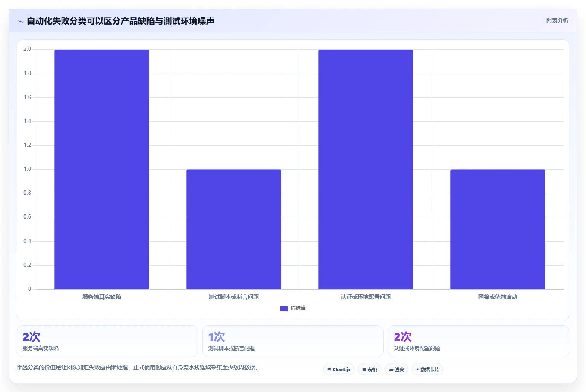Click the 2.0 y-axis tick label
This screenshot has height=392, width=586.
pyautogui.click(x=27, y=49)
